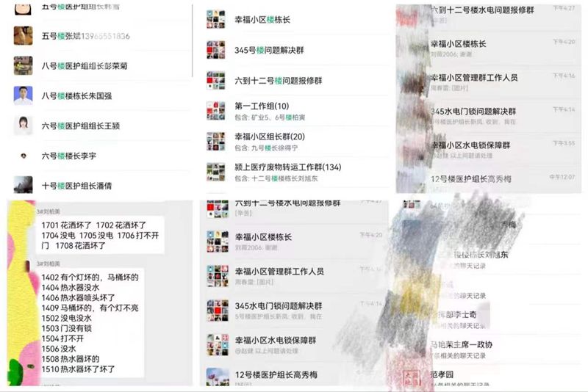This screenshot has width=588, height=392.
Task: Tap the avatar of 八号楼医护组组长彭荣菊
Action: click(24, 66)
